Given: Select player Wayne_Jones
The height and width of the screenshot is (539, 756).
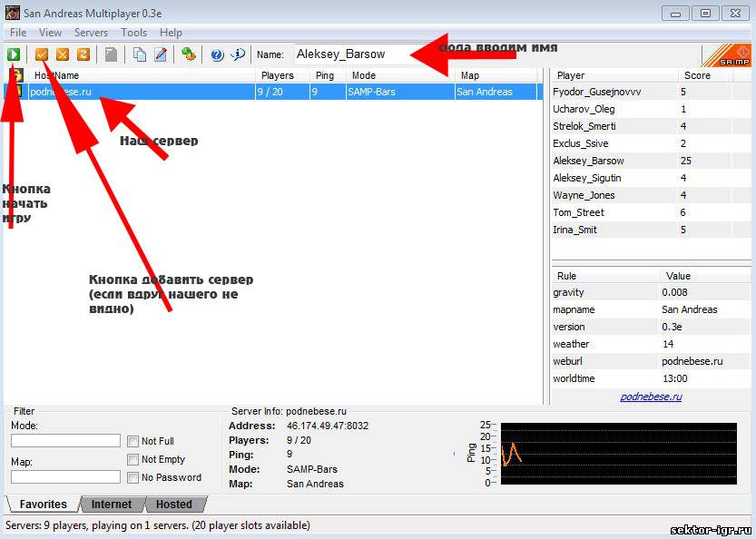Looking at the screenshot, I should pos(651,195).
